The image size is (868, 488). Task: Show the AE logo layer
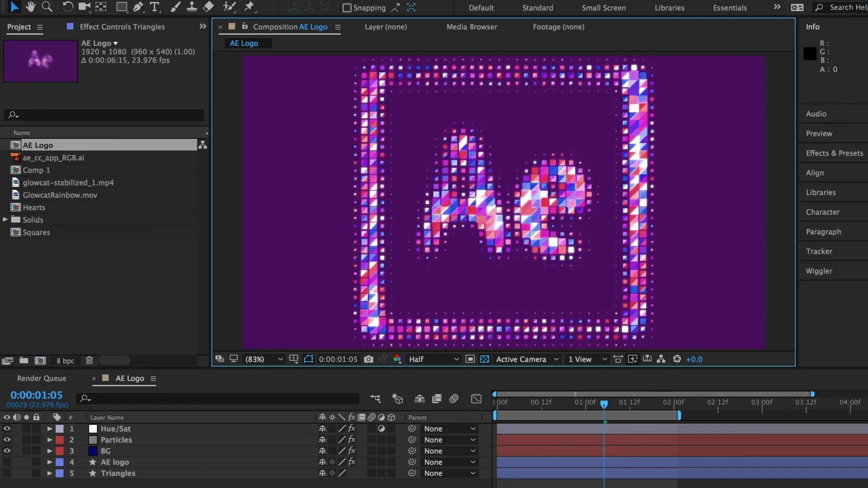coord(7,462)
